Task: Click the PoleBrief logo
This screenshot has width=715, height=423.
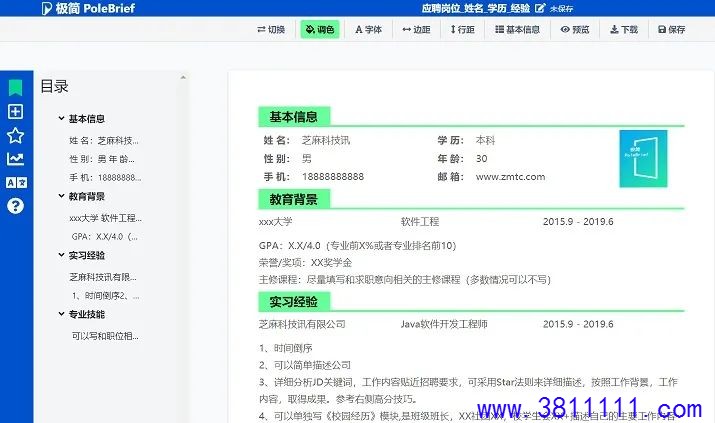Action: tap(88, 8)
